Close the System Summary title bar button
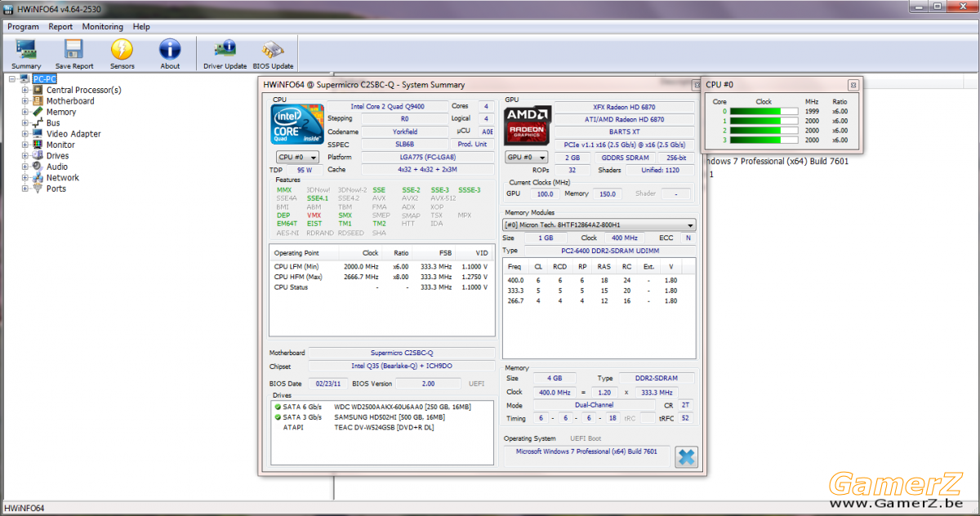The image size is (980, 516). [x=697, y=84]
